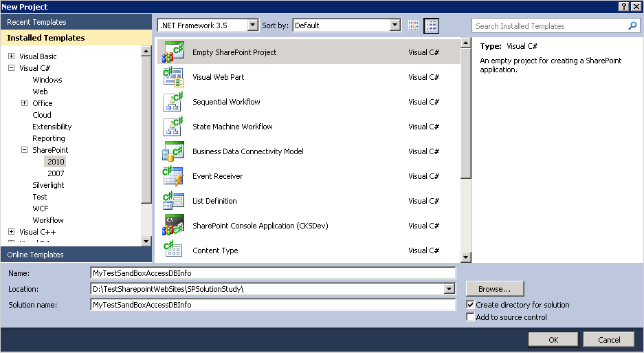The image size is (644, 353).
Task: Select the Visual Web Part template name
Action: click(218, 77)
